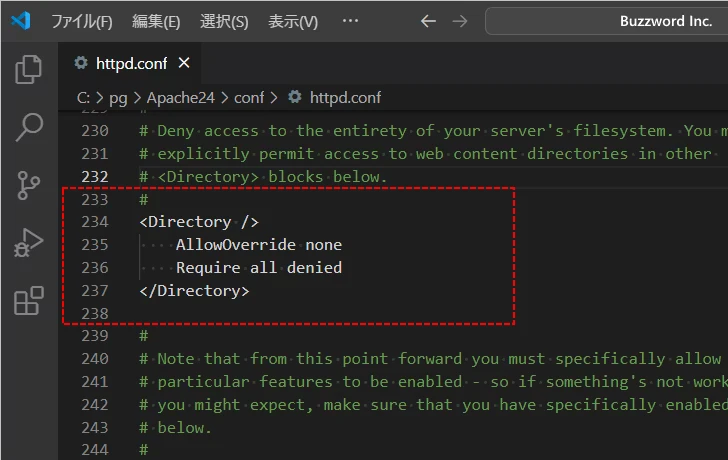Open the Extensions view
Image resolution: width=728 pixels, height=460 pixels.
click(x=29, y=300)
